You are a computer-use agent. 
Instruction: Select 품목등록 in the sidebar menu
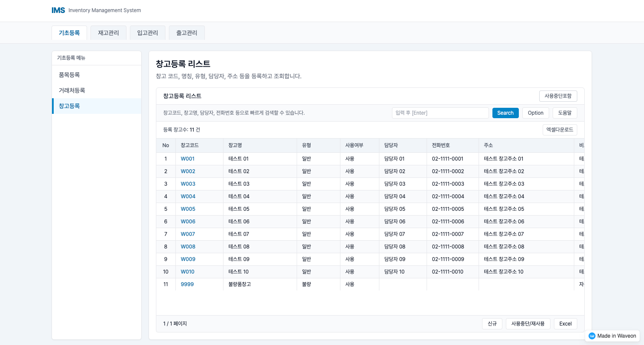click(68, 74)
